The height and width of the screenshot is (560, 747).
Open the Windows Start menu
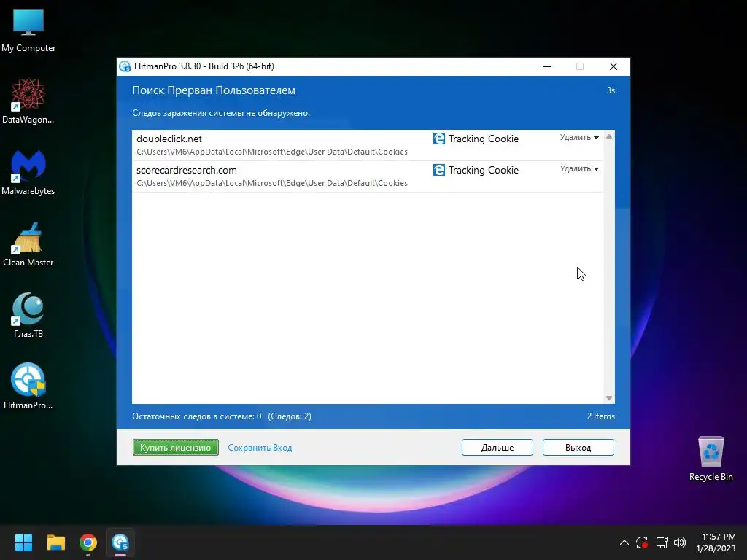tap(23, 542)
